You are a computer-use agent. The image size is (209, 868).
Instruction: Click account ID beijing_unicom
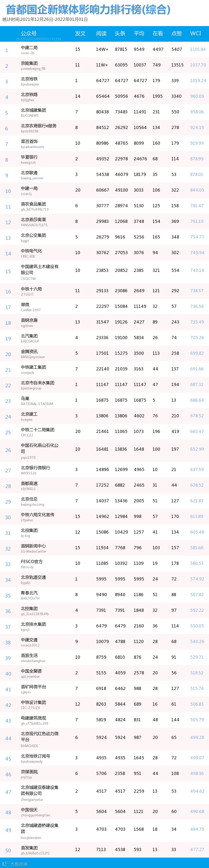[x=32, y=178]
